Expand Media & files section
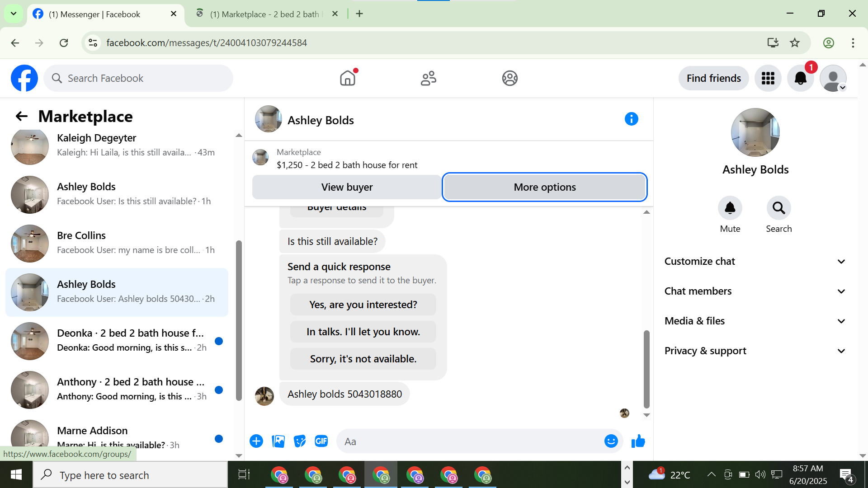868x488 pixels. 754,321
